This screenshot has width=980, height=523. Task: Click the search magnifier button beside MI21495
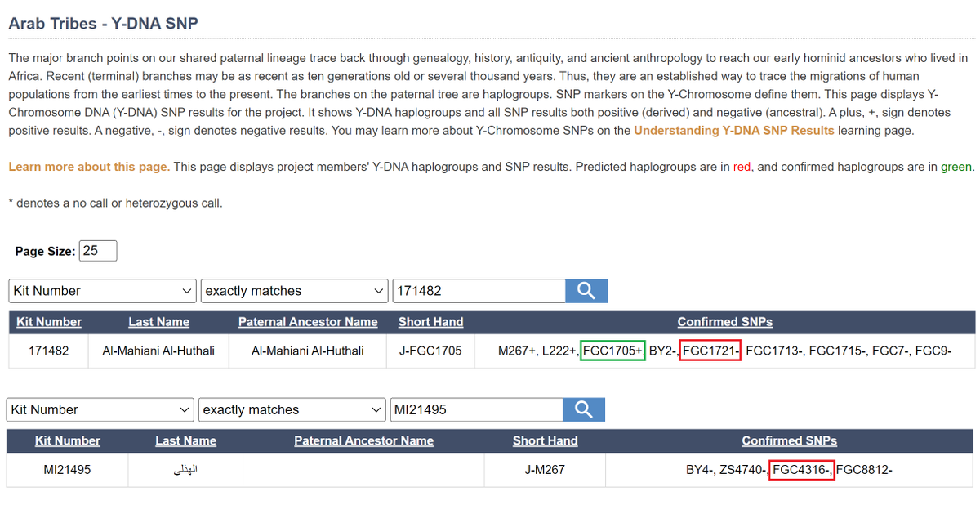pyautogui.click(x=584, y=409)
